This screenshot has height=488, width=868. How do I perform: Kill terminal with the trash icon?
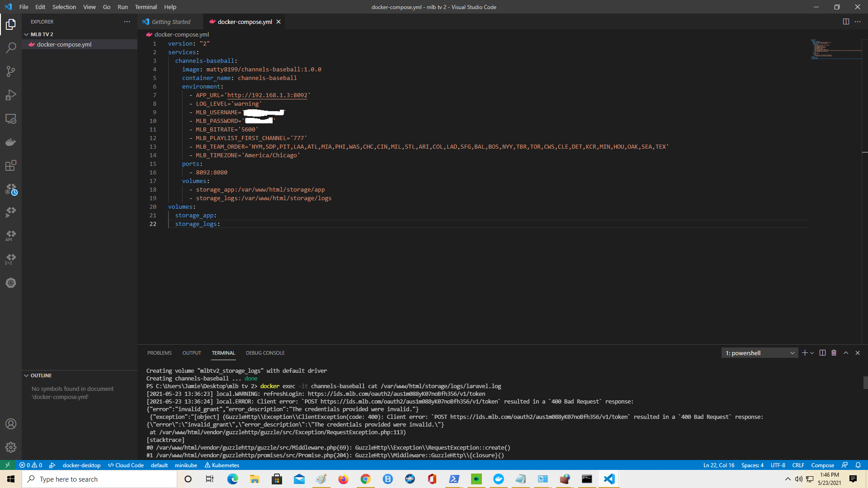[834, 353]
